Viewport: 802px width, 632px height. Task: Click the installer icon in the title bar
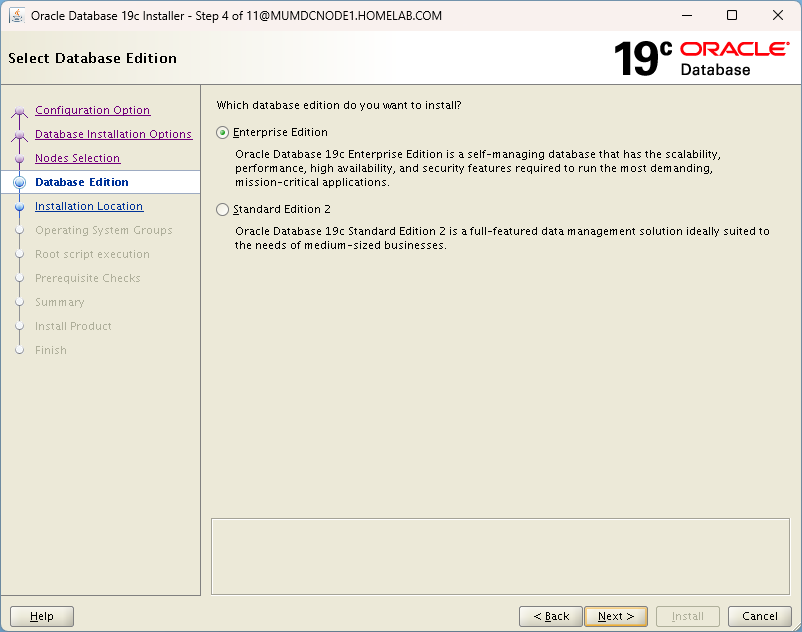click(x=15, y=15)
